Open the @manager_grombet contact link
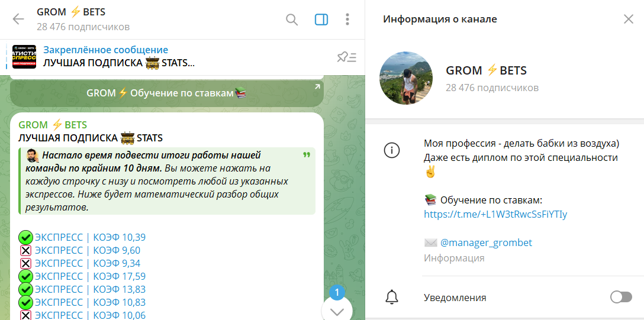The width and height of the screenshot is (644, 320). [486, 243]
